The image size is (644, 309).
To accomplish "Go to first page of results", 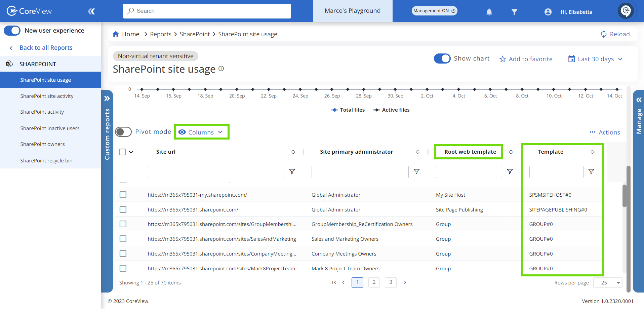I will (x=334, y=282).
